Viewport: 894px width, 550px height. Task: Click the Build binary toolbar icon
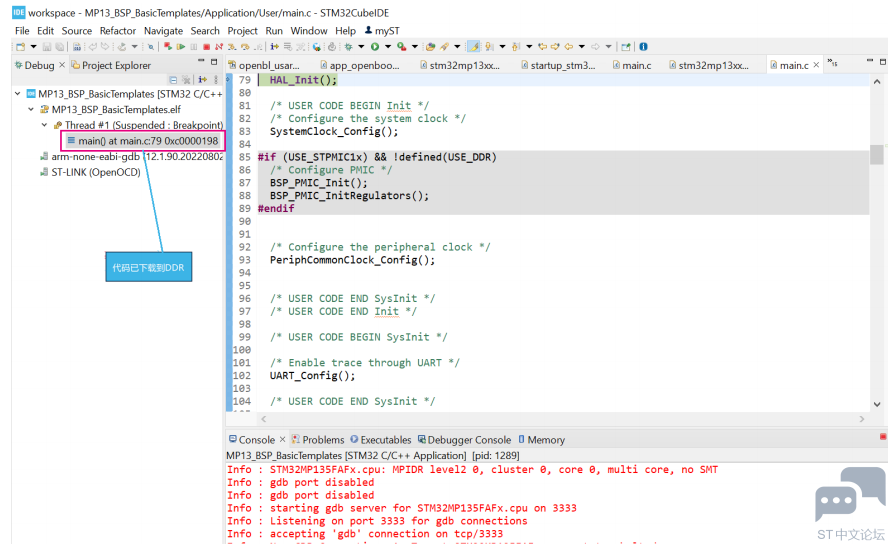click(76, 47)
